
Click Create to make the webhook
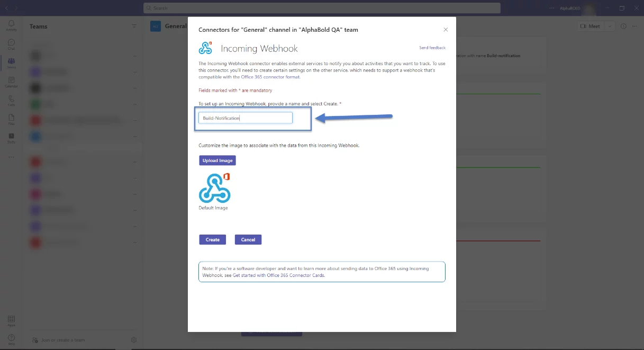pyautogui.click(x=213, y=239)
